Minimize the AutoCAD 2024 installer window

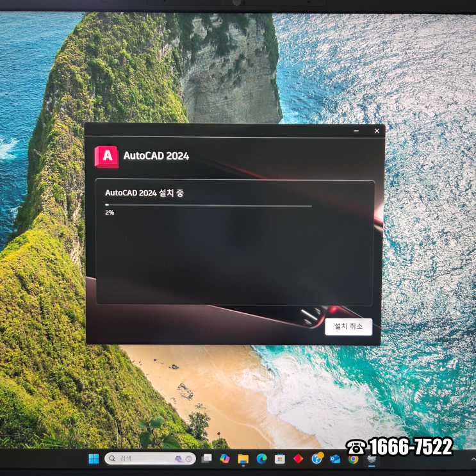tap(356, 131)
